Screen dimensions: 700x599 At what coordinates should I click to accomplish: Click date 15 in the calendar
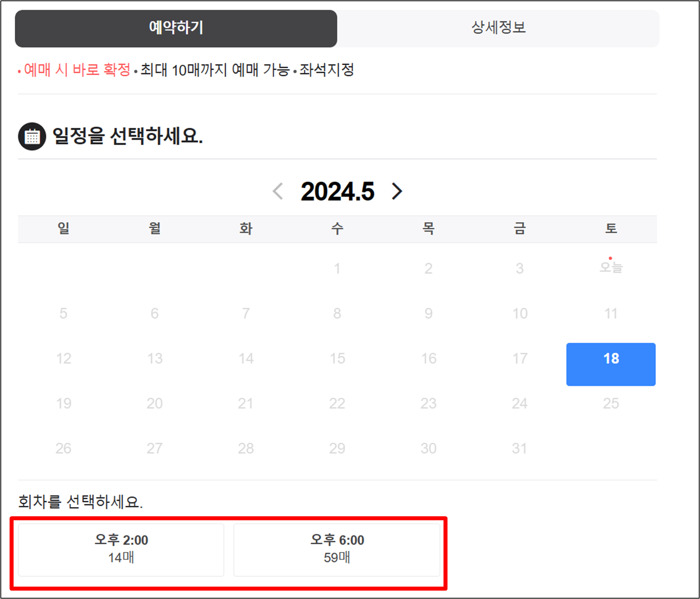(337, 359)
